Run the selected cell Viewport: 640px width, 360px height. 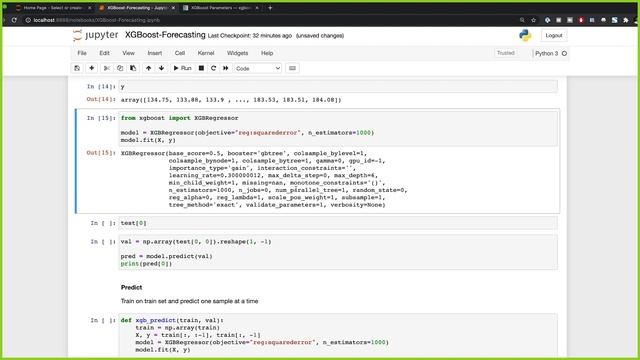182,68
